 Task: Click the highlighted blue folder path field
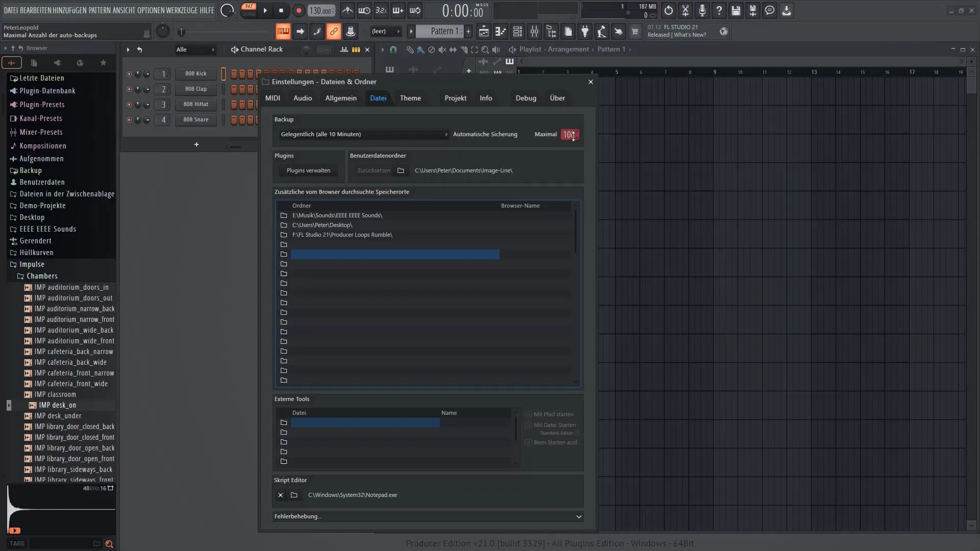pos(395,254)
